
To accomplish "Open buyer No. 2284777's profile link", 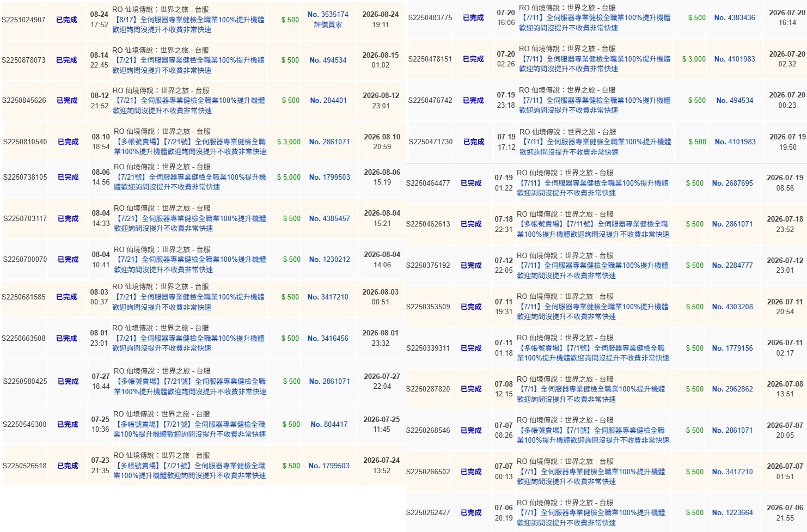I will (732, 266).
